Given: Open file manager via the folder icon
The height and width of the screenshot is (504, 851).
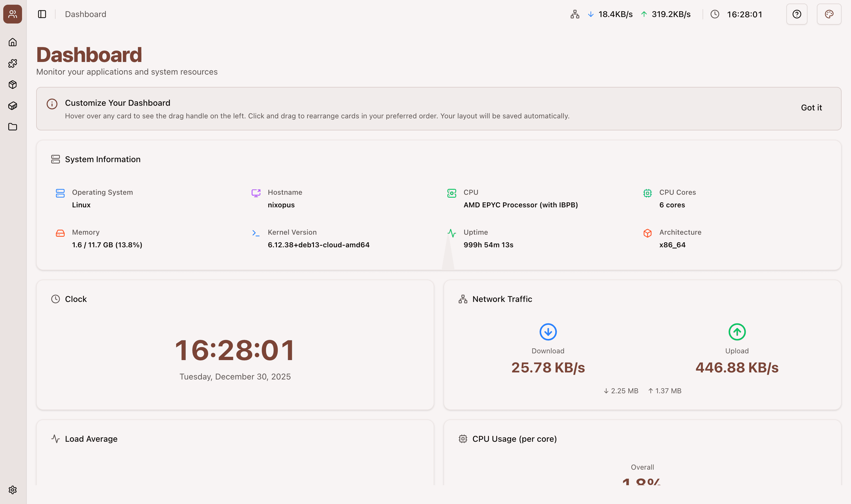Looking at the screenshot, I should tap(13, 127).
